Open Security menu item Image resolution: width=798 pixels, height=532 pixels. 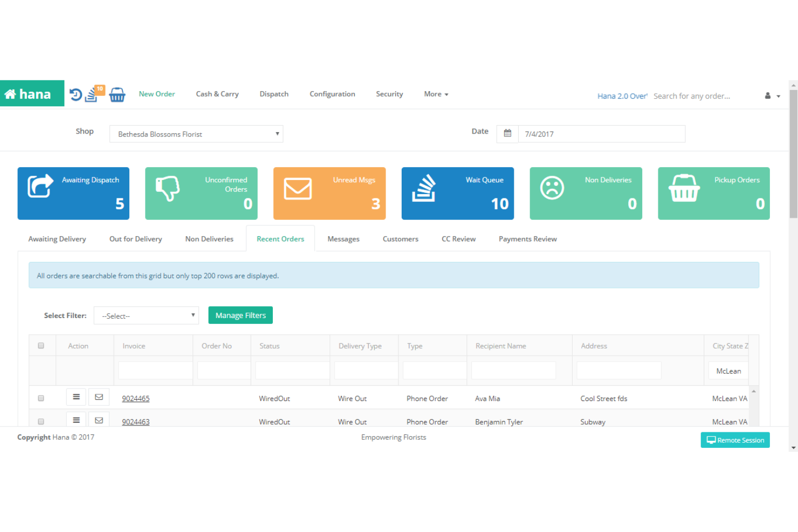tap(389, 94)
